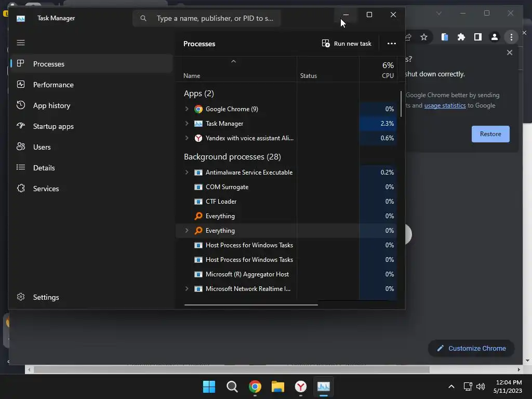Click the Startup apps gauge icon

pos(21,126)
